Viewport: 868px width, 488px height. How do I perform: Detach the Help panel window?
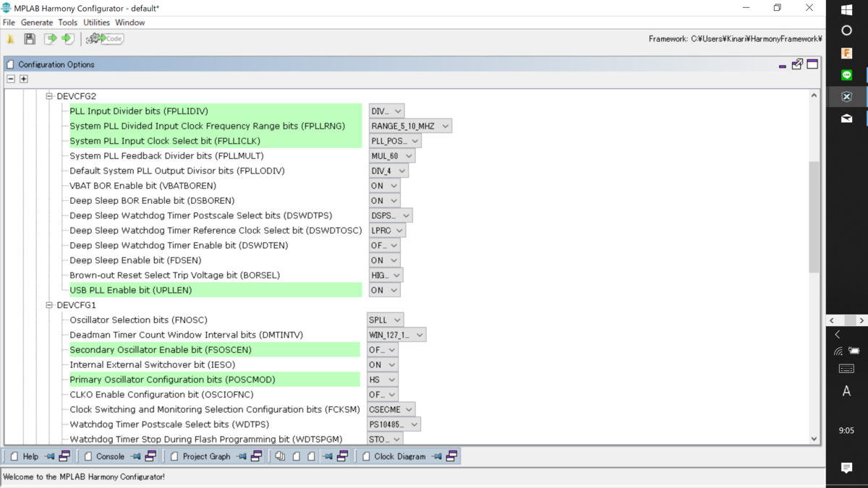coord(64,456)
